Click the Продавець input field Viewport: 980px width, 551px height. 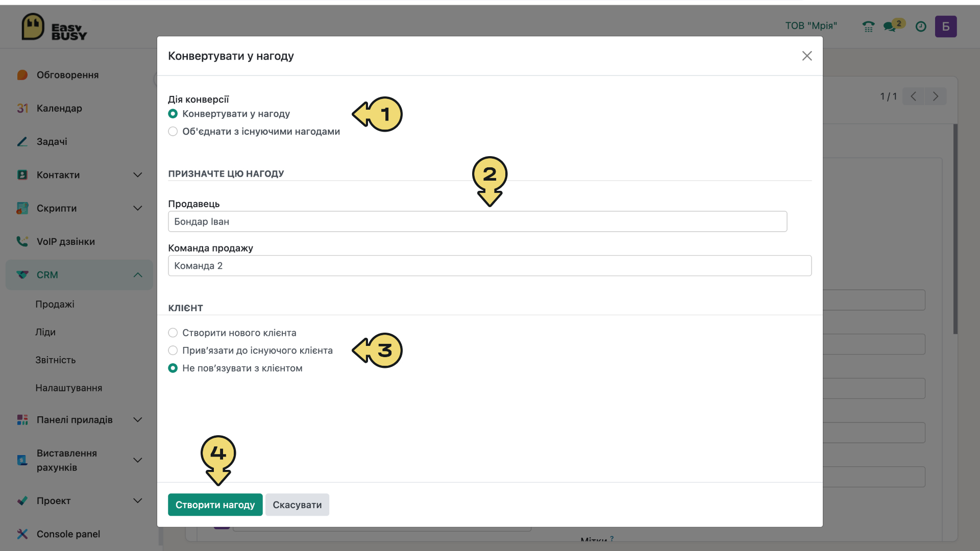pos(478,221)
